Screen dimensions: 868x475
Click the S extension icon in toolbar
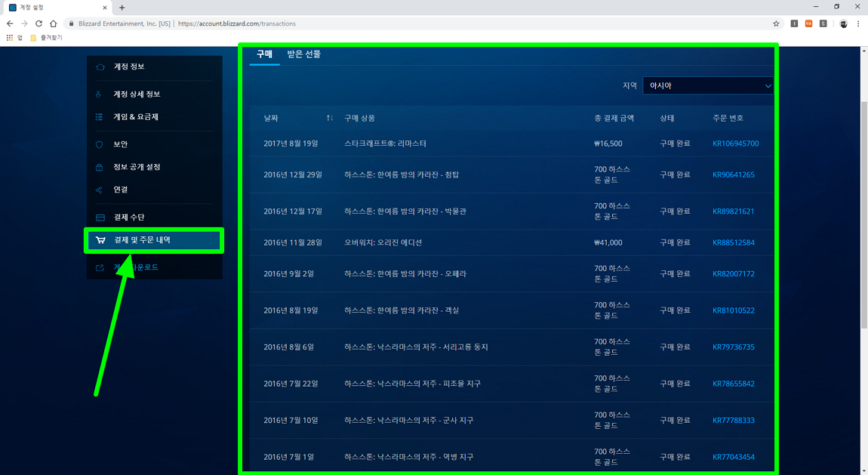pos(823,24)
